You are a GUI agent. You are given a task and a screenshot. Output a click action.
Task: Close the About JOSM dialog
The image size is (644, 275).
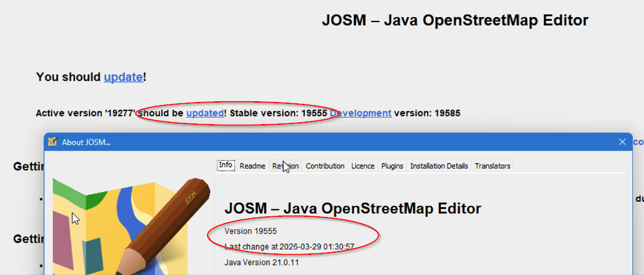click(622, 142)
